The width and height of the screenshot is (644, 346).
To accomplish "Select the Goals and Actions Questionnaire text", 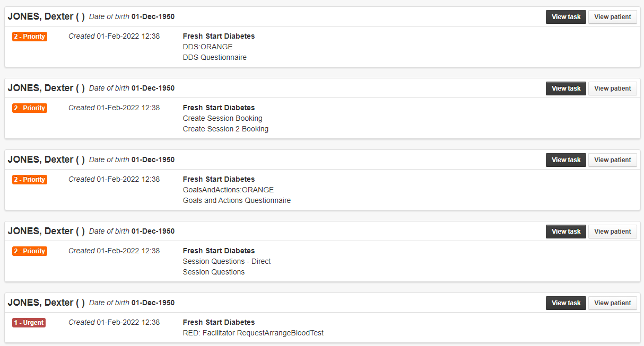I will 237,200.
